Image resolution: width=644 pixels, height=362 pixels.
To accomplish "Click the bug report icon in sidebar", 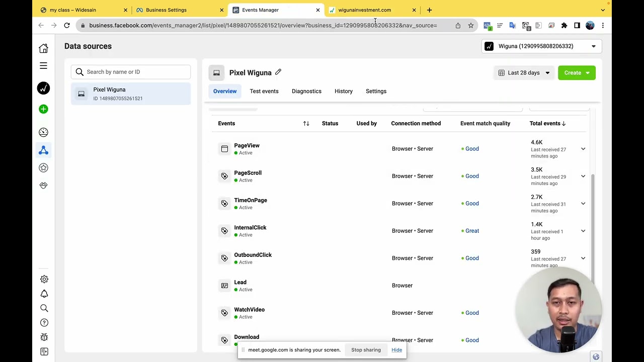I will click(x=44, y=337).
